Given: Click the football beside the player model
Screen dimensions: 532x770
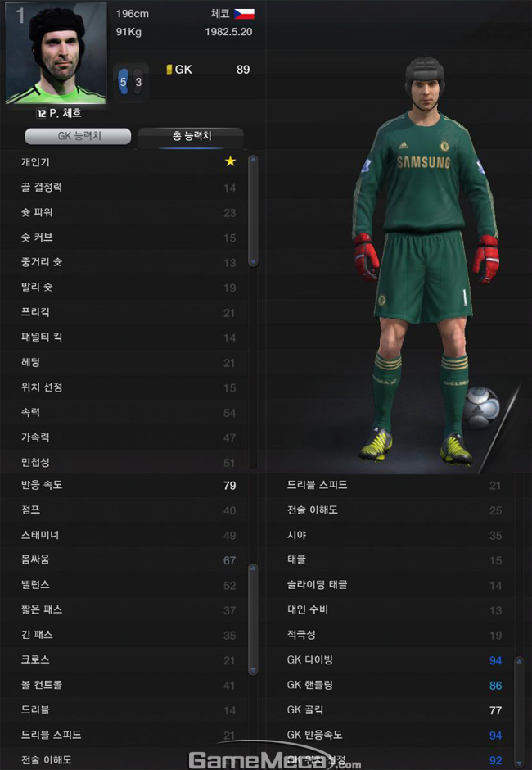Looking at the screenshot, I should 480,408.
